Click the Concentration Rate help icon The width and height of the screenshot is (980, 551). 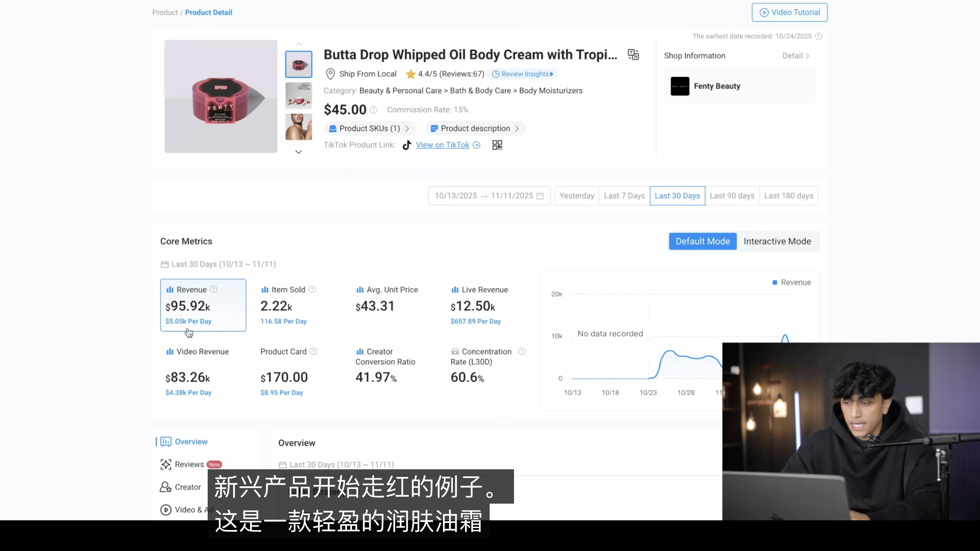(522, 351)
